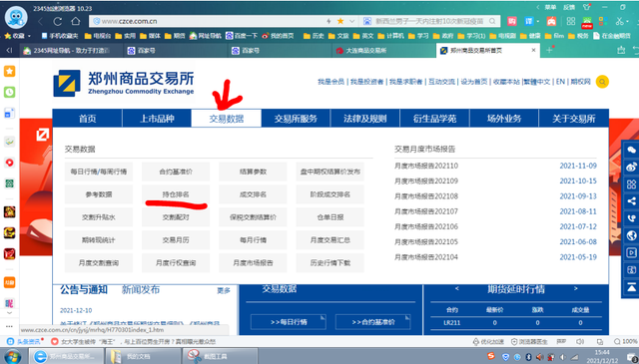Open 期货 bookmark folder

(175, 36)
